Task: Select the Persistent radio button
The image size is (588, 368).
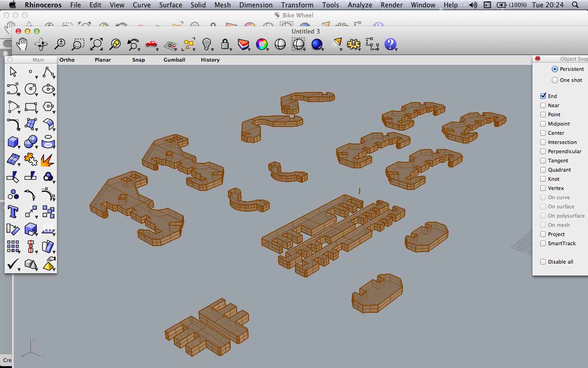Action: (x=555, y=69)
